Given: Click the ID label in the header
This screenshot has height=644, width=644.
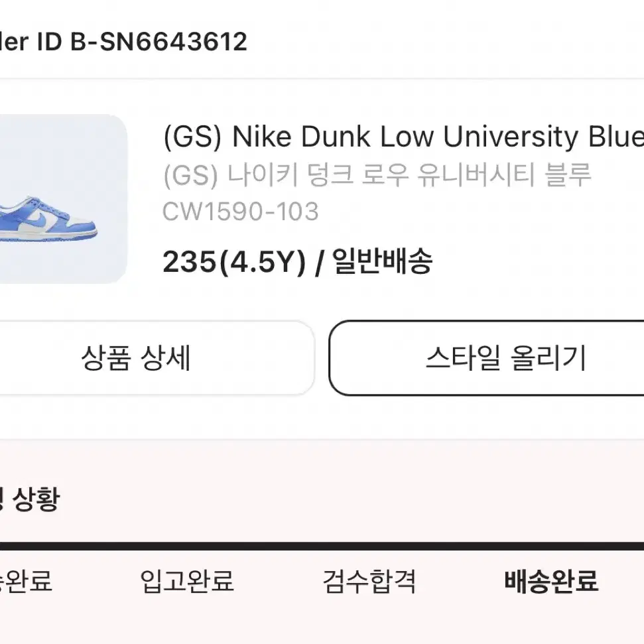Looking at the screenshot, I should point(49,42).
